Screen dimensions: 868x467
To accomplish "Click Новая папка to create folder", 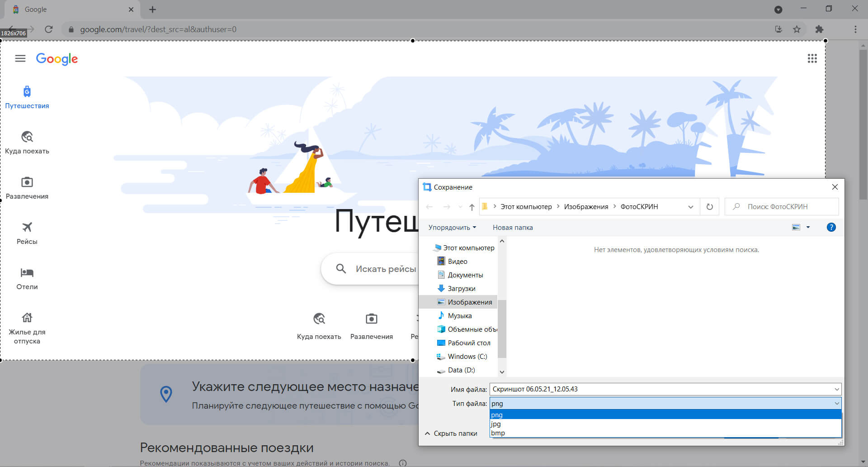I will 512,228.
